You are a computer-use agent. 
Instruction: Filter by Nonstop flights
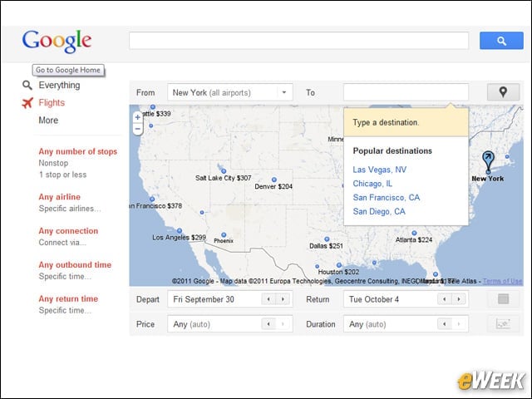[x=53, y=163]
